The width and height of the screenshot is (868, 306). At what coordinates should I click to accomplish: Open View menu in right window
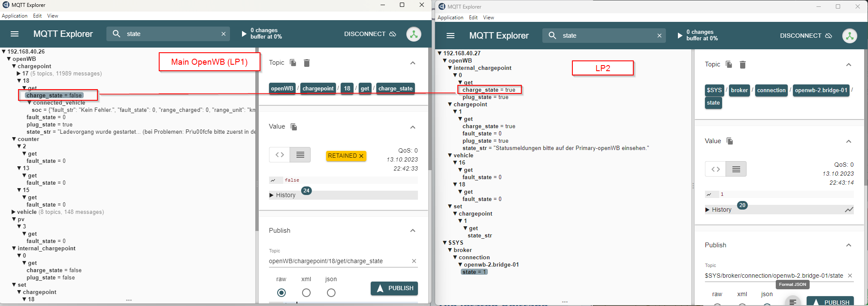pyautogui.click(x=489, y=18)
